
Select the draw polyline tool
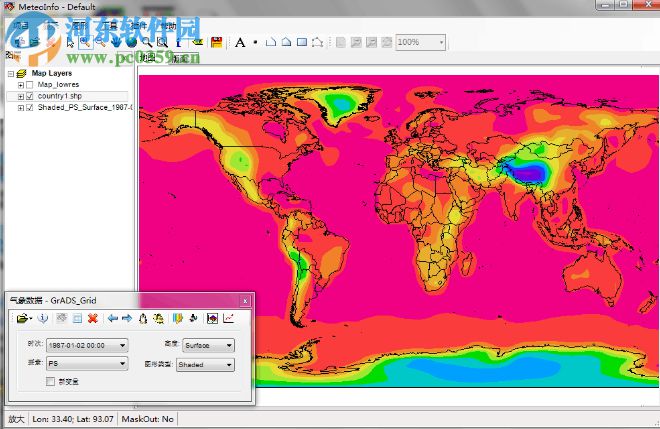(271, 42)
